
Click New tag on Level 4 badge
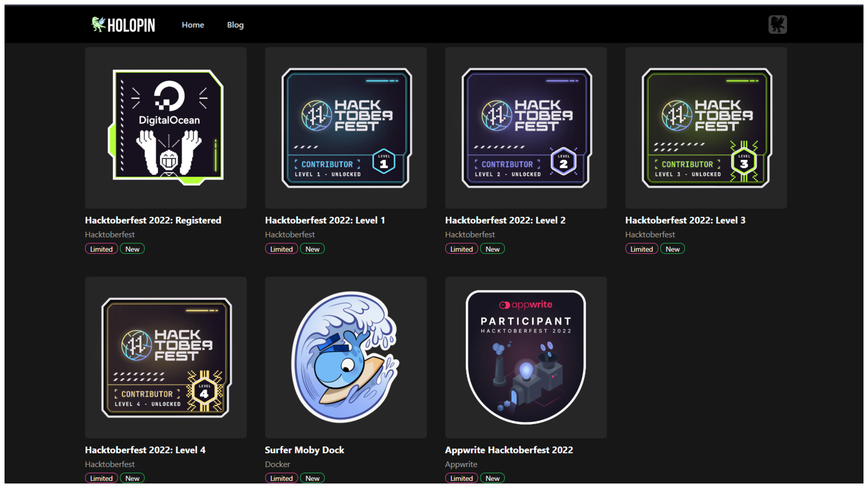pos(132,478)
